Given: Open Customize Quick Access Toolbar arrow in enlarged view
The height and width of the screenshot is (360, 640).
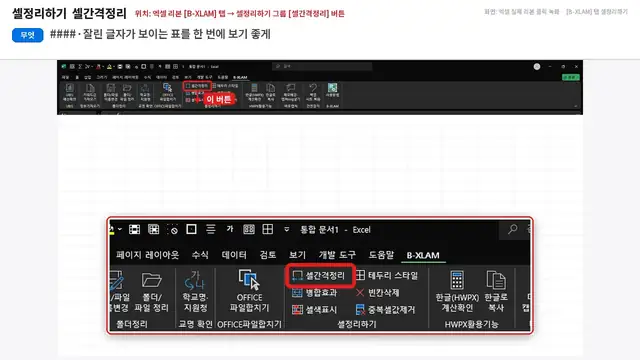Looking at the screenshot, I should (x=287, y=229).
